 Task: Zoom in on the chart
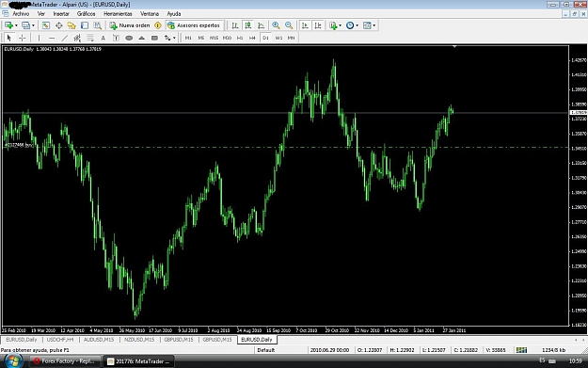276,25
